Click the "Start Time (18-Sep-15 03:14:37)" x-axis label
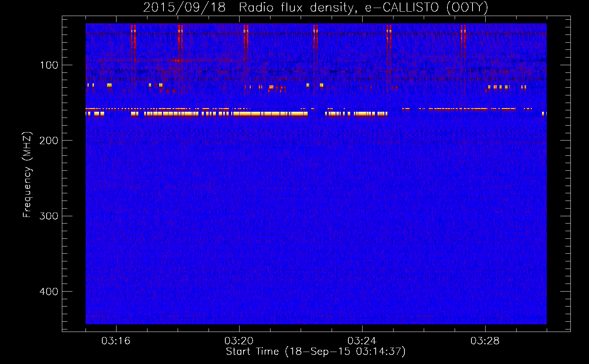Viewport: 589px width, 364px height. tap(316, 352)
